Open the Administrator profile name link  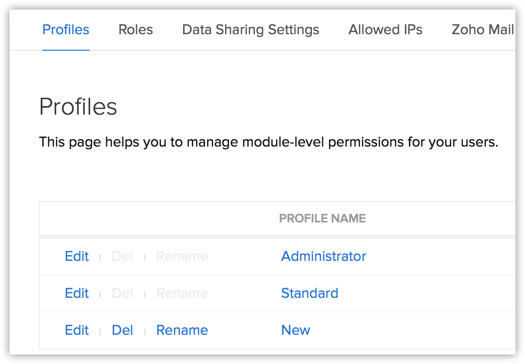coord(323,256)
